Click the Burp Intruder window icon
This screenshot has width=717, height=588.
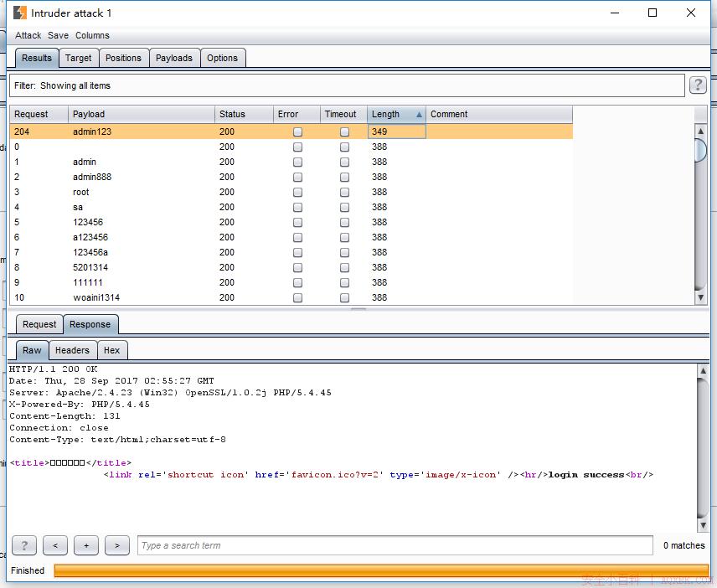tap(19, 13)
